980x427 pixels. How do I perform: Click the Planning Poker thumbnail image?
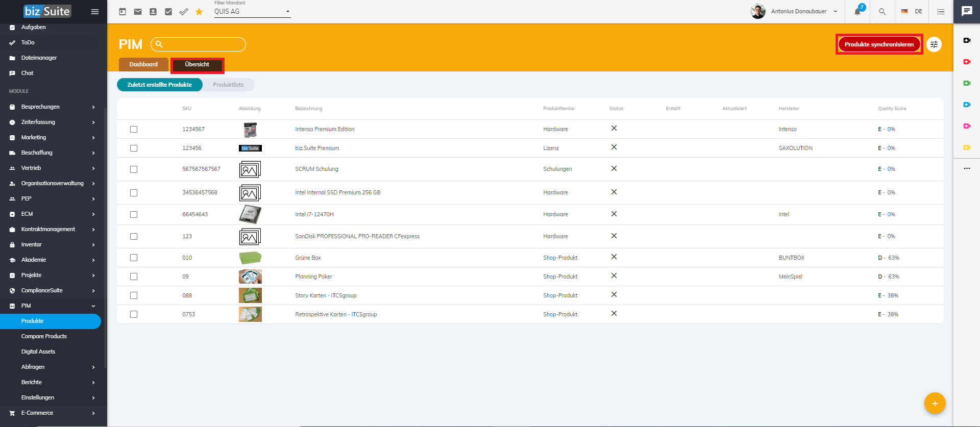pyautogui.click(x=250, y=277)
